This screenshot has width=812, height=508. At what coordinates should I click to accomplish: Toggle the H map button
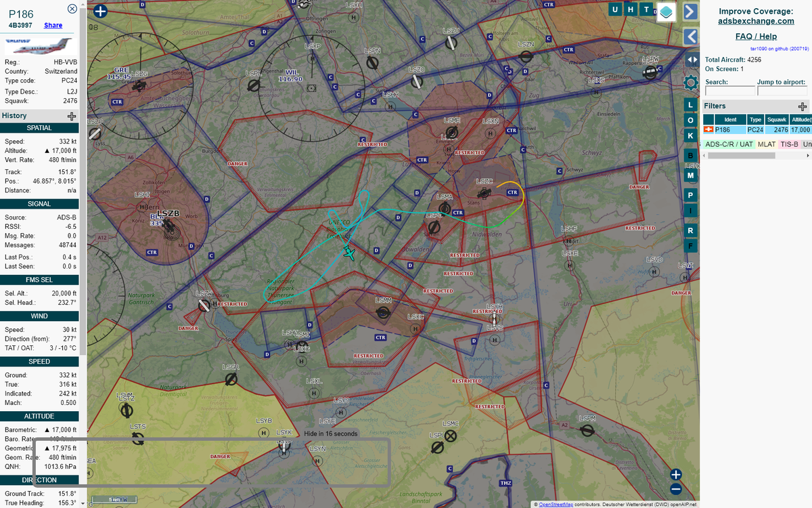[x=631, y=10]
